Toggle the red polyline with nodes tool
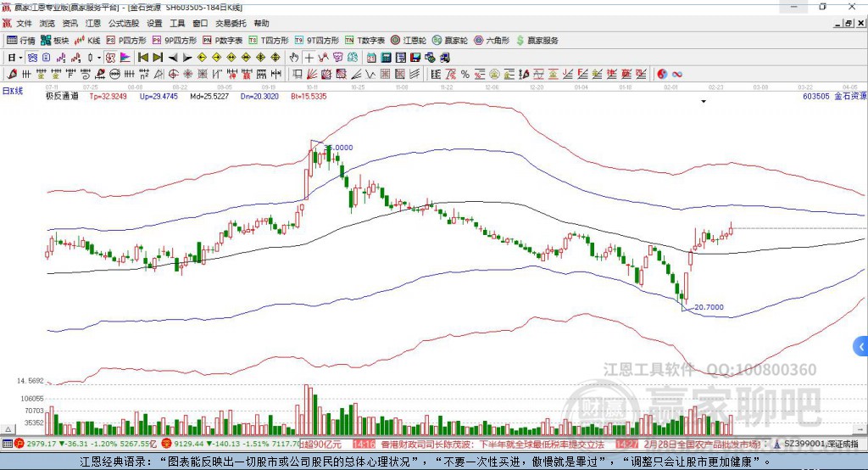The image size is (868, 470). (x=323, y=58)
